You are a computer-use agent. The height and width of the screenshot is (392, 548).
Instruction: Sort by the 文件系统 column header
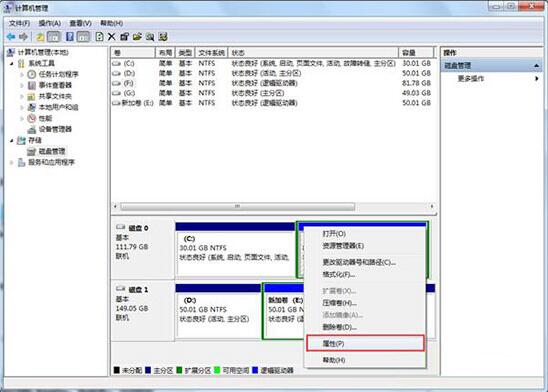[211, 53]
